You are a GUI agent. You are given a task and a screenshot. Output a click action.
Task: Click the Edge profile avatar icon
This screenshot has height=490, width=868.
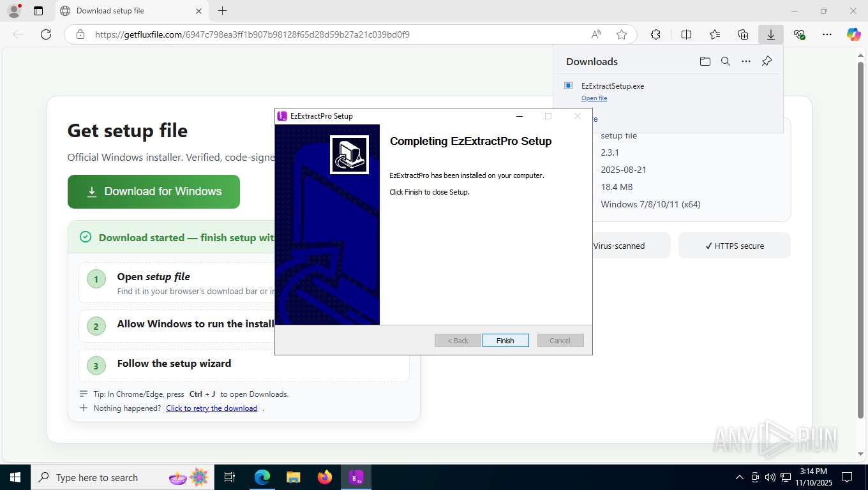point(13,11)
